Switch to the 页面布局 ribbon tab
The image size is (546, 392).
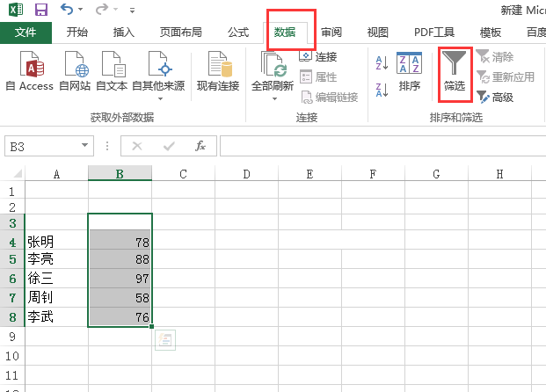coord(181,33)
